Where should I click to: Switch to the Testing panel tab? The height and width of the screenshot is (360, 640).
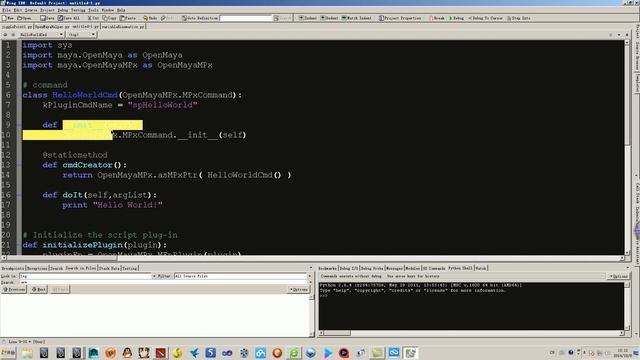pos(130,268)
